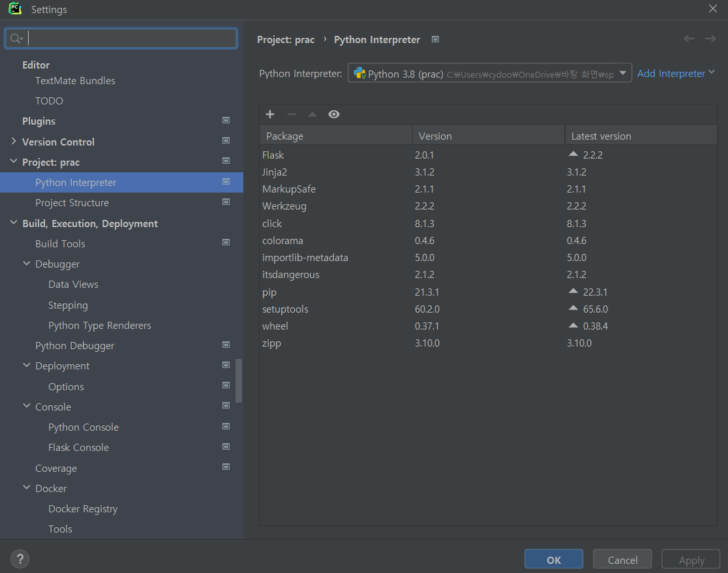Select the importlib-metadata package row
Image resolution: width=728 pixels, height=573 pixels.
click(x=488, y=258)
